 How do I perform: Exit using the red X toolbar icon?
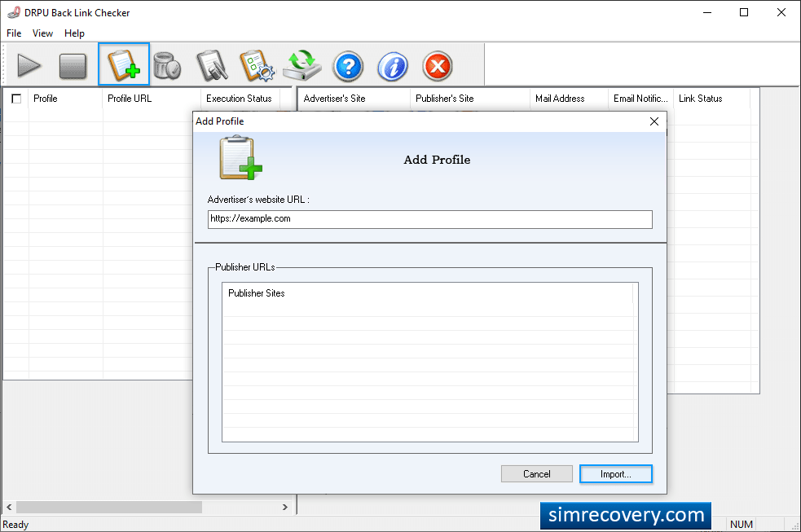[x=438, y=66]
